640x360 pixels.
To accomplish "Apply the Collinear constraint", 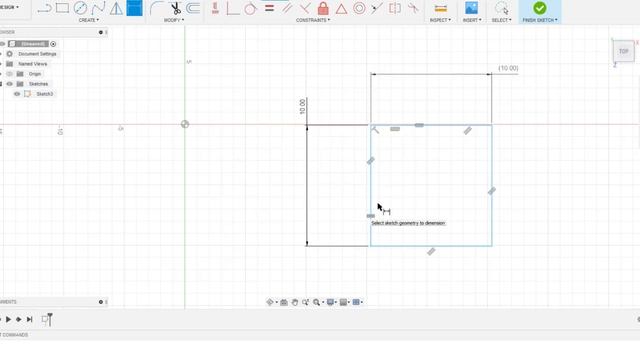I will coord(377,8).
